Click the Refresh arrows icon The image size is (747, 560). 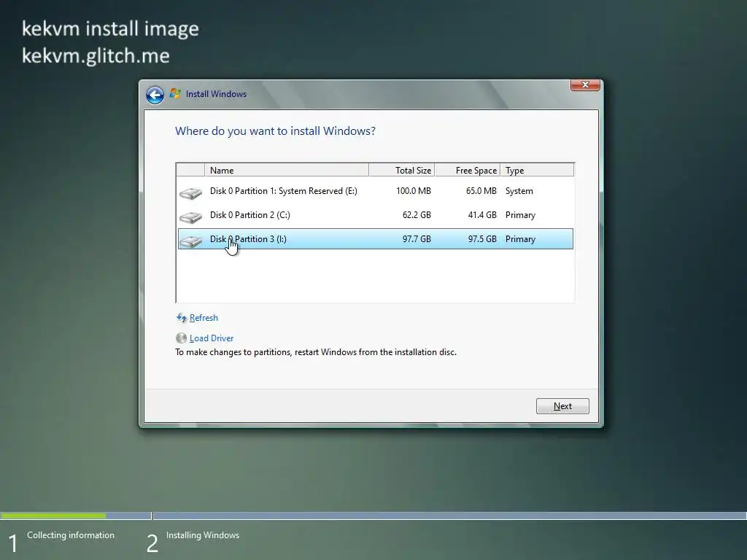click(182, 318)
